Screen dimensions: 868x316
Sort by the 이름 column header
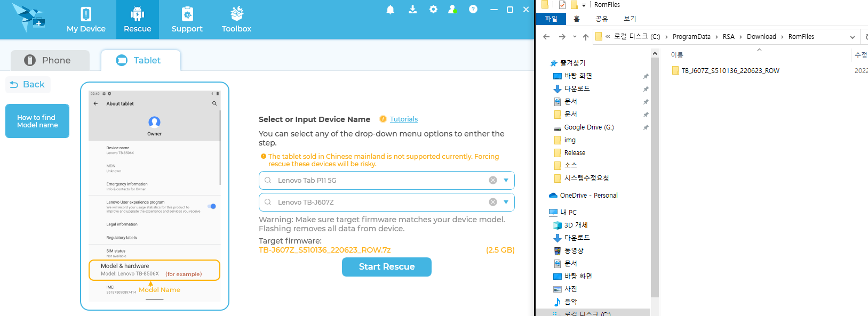(677, 55)
